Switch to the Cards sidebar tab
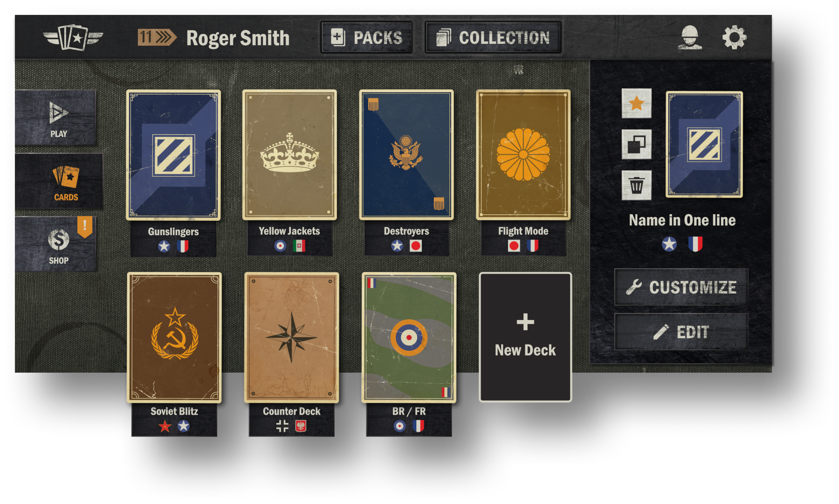This screenshot has height=504, width=839. tap(59, 181)
